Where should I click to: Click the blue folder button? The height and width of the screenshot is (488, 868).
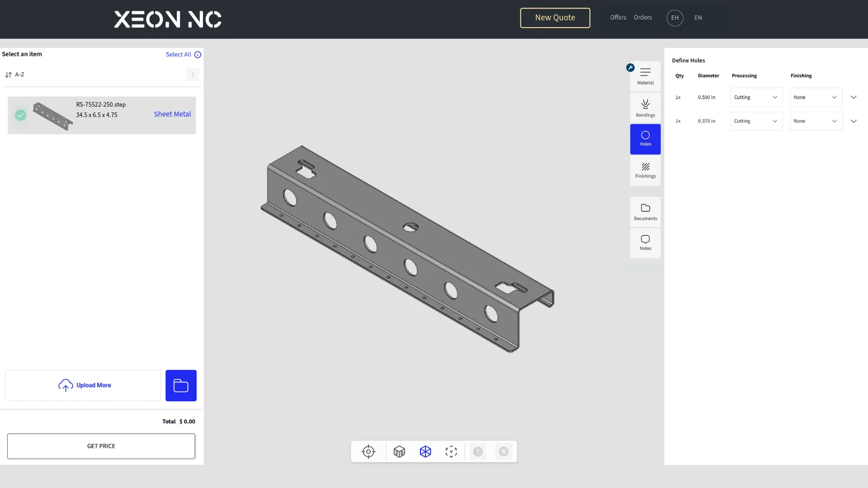(x=181, y=386)
